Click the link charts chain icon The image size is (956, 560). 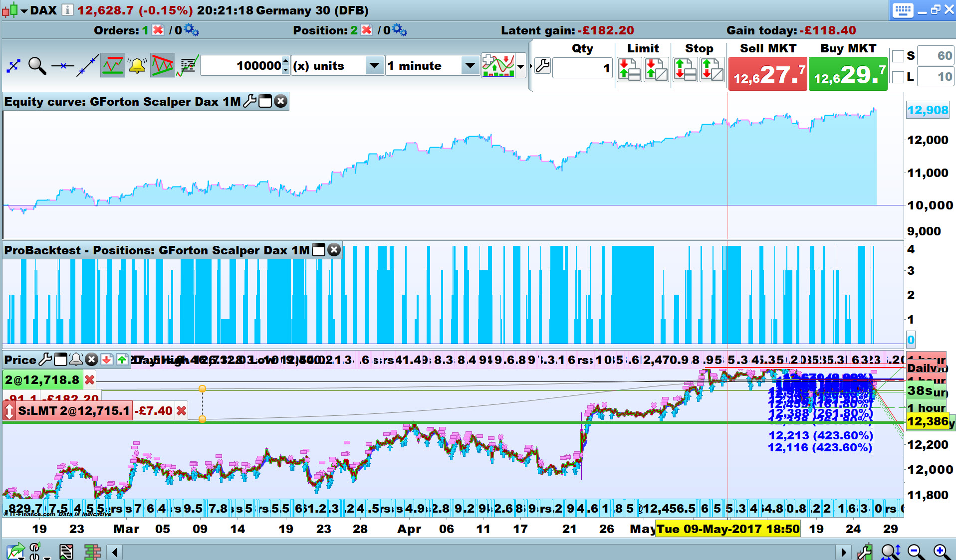36,551
